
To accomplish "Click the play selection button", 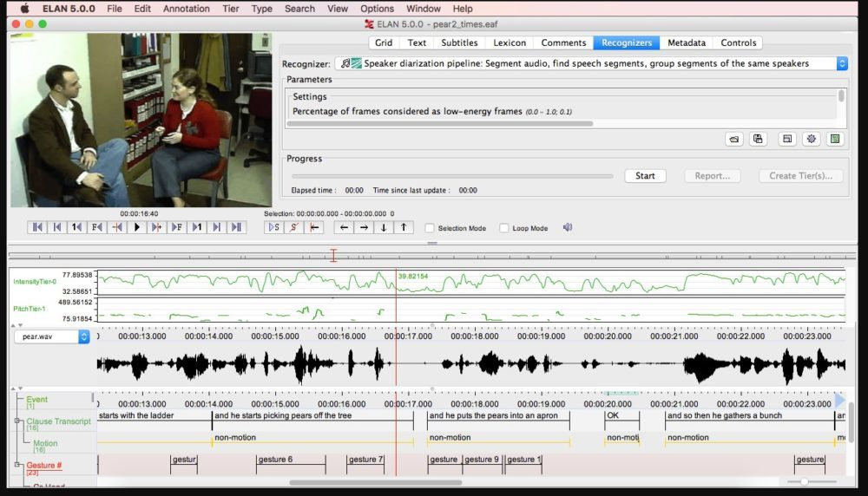I will coord(274,227).
